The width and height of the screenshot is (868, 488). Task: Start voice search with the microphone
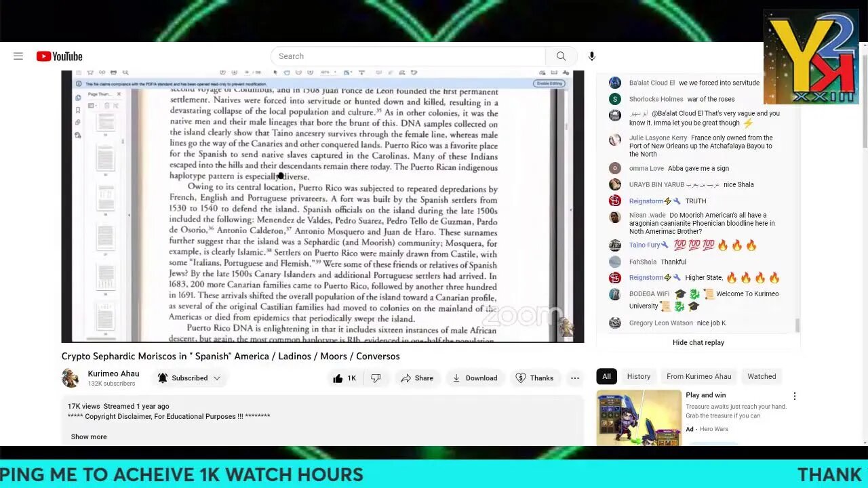click(x=592, y=56)
